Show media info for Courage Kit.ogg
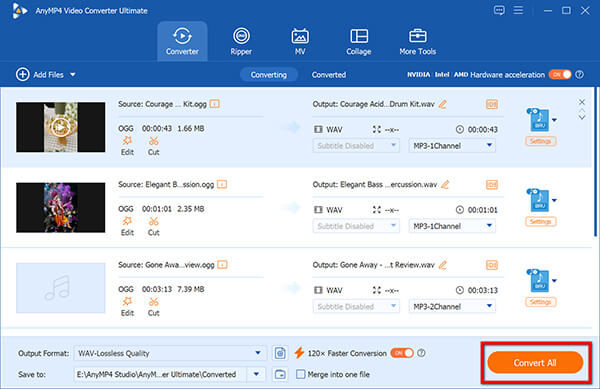600x389 pixels. (x=215, y=104)
